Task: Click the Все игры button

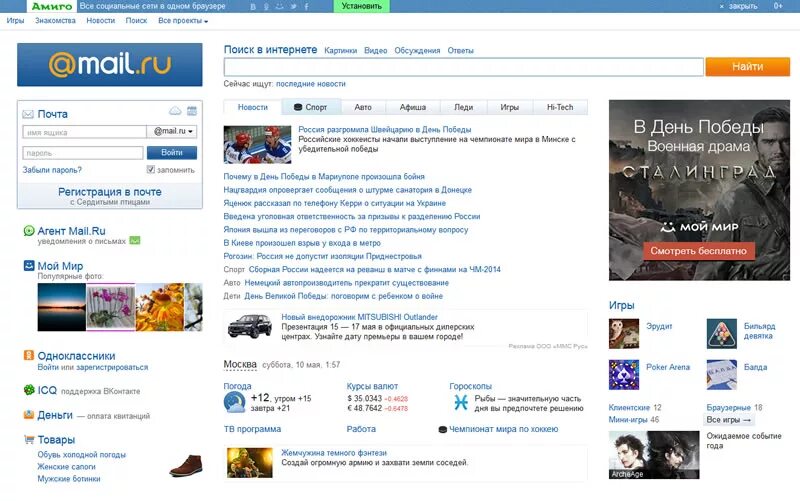Action: (729, 420)
